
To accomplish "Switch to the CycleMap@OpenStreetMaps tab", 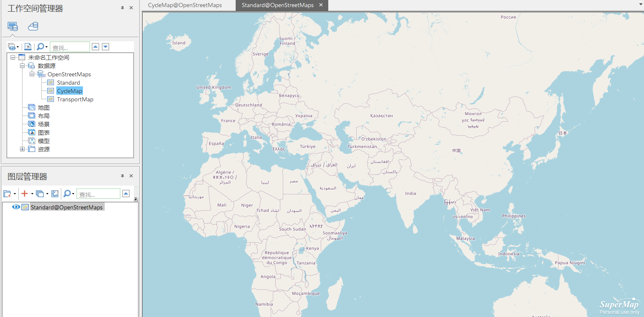I will click(x=185, y=5).
